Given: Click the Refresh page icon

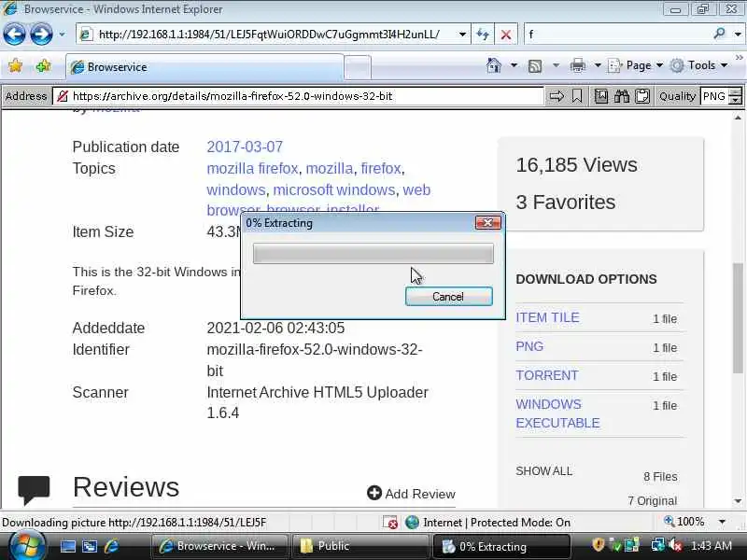Looking at the screenshot, I should click(x=483, y=35).
